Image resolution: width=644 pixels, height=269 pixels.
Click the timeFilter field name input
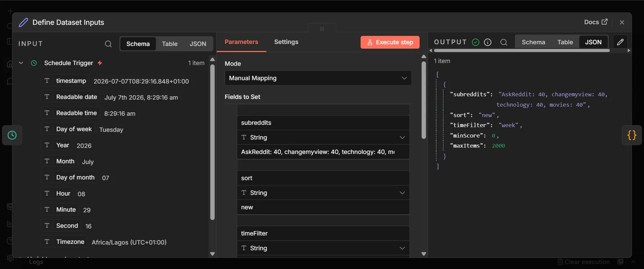[x=323, y=233]
